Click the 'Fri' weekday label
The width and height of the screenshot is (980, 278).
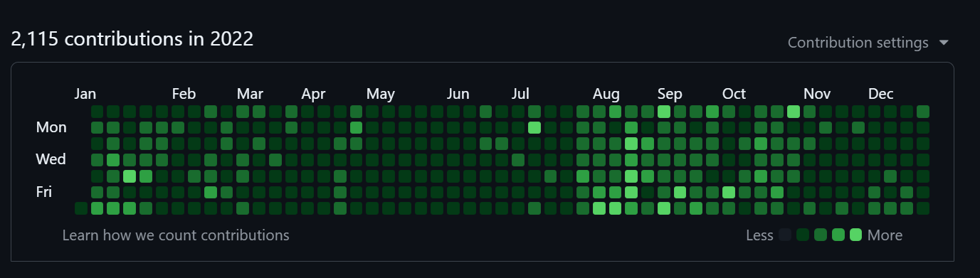[x=44, y=191]
